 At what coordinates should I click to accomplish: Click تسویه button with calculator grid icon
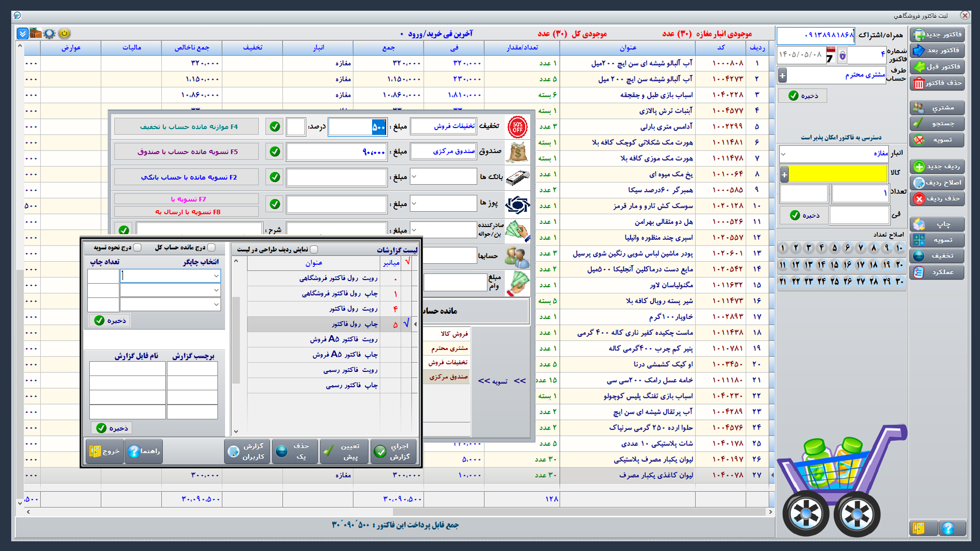click(937, 240)
